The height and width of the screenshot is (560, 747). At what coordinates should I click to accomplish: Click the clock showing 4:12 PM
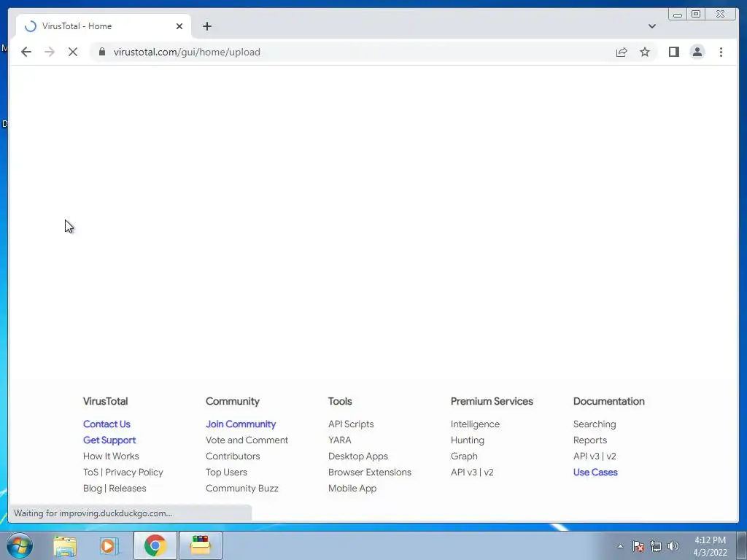[x=710, y=540]
